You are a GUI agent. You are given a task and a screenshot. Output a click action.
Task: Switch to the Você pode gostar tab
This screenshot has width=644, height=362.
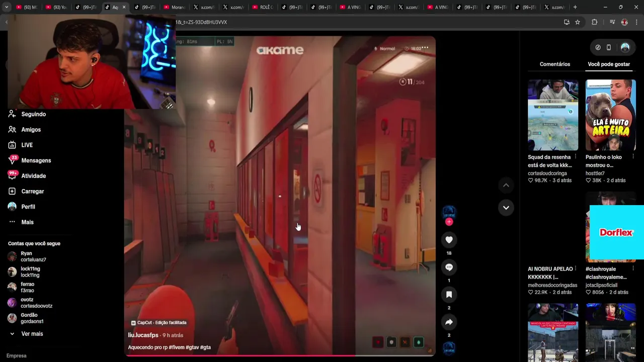(609, 64)
